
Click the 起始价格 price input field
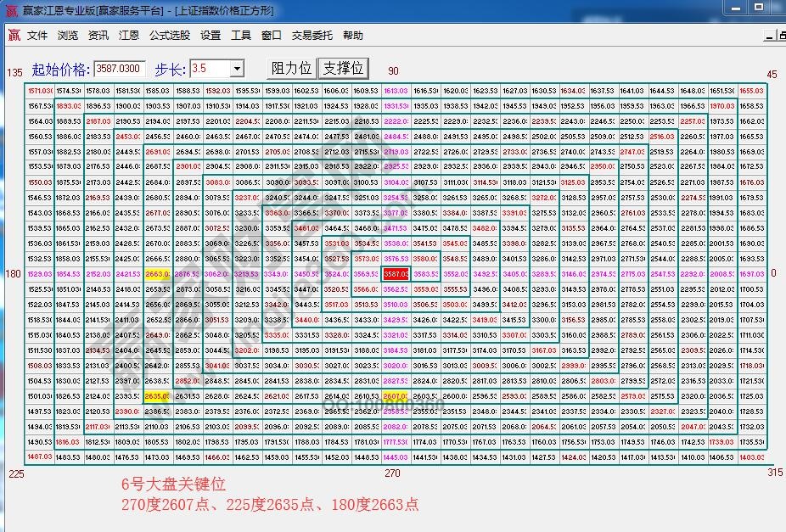[x=119, y=68]
